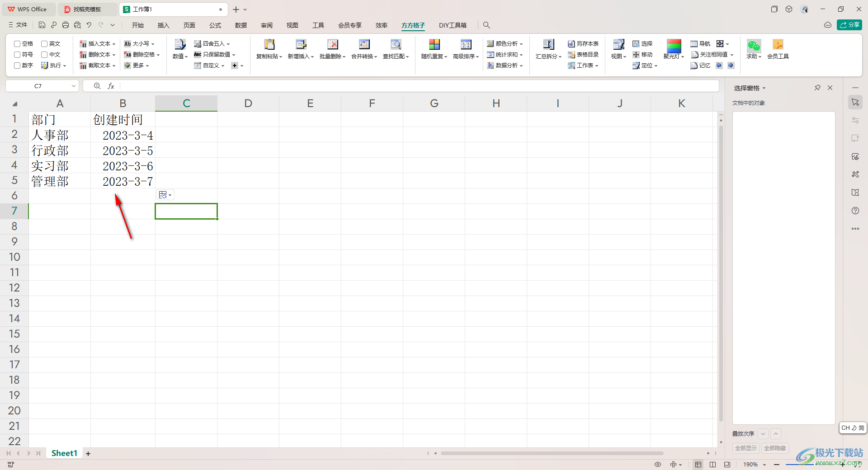Click the 汇总拆分 icon
Screen dimensions: 868x470
(x=549, y=44)
